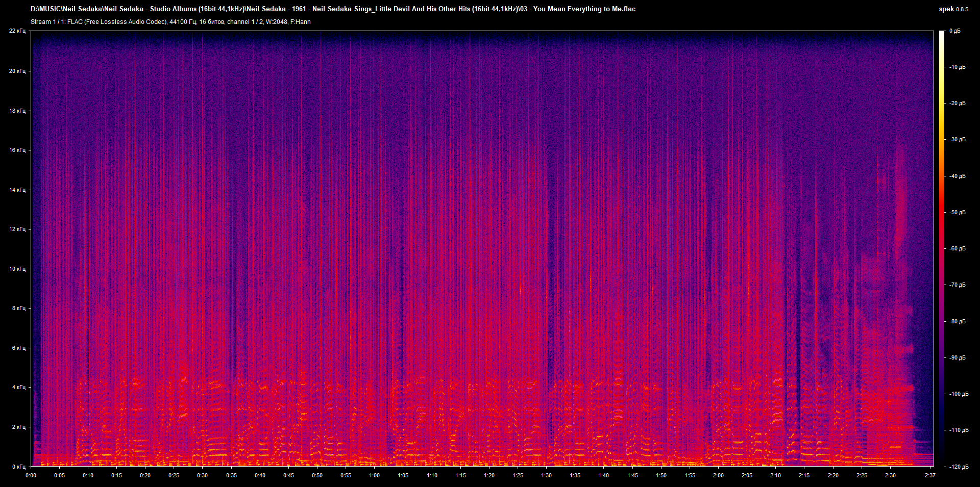980x487 pixels.
Task: Click the -90 dB color scale label
Action: (957, 357)
